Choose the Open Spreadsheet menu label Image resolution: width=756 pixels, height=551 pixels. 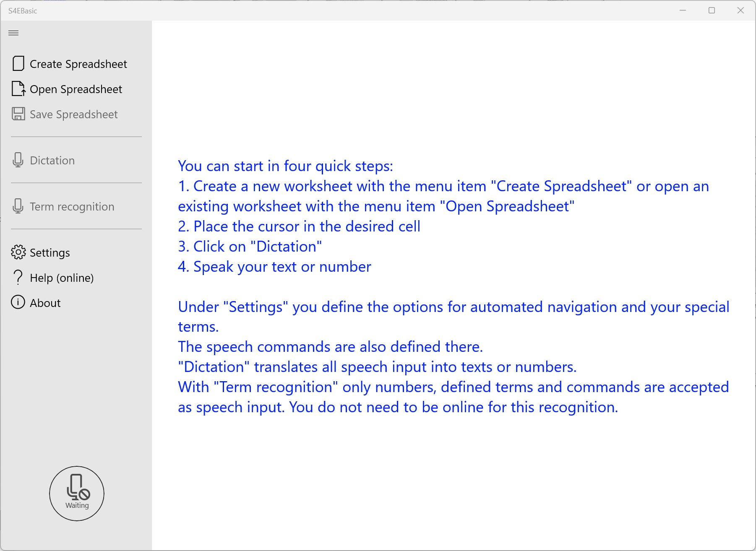tap(76, 89)
